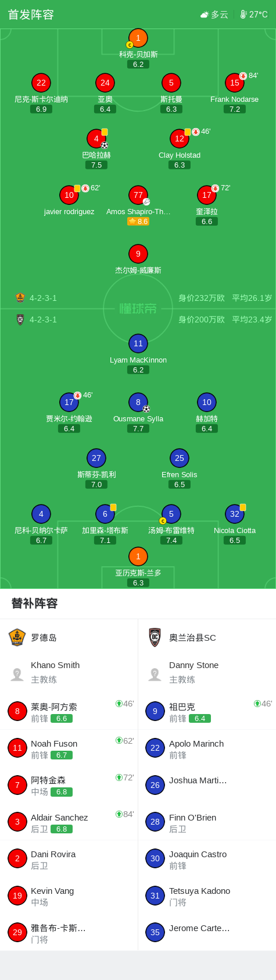
Task: Open coach Danny Stone profile
Action: 207,672
